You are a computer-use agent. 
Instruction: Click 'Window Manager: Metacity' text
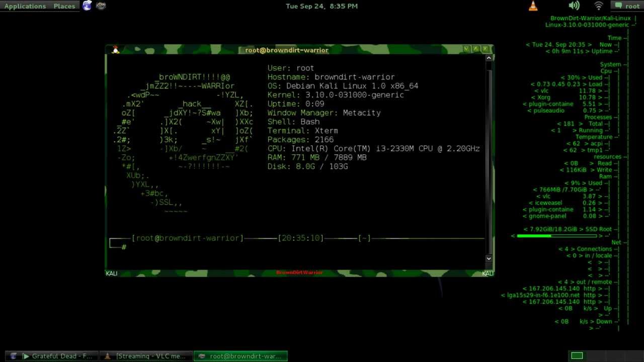[x=324, y=113]
